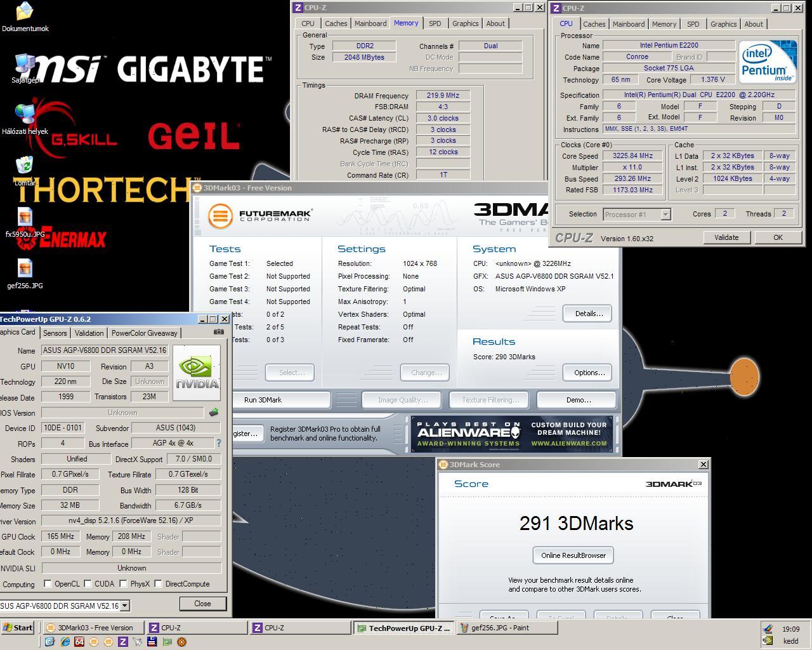Screen dimensions: 812x650
Task: Click the Run 3DMark button
Action: click(263, 400)
